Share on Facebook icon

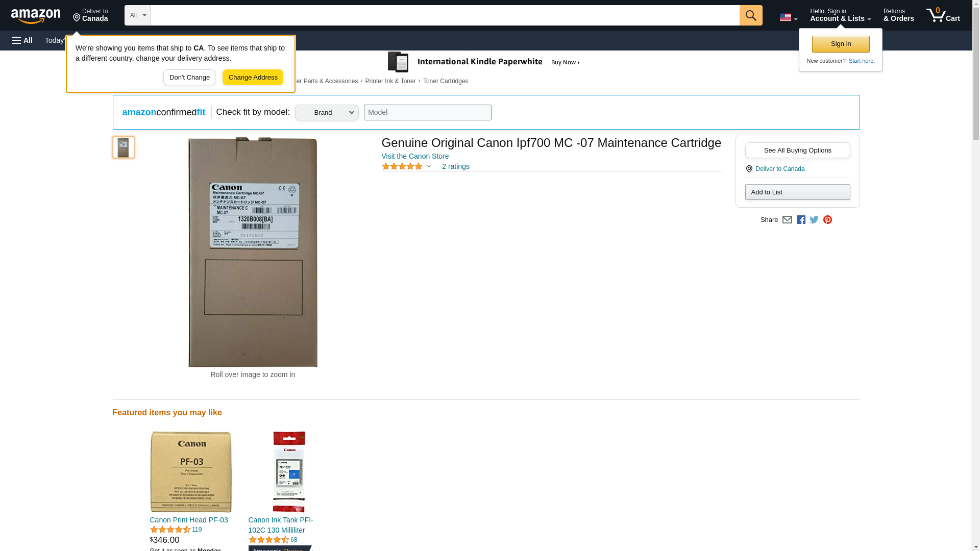801,220
